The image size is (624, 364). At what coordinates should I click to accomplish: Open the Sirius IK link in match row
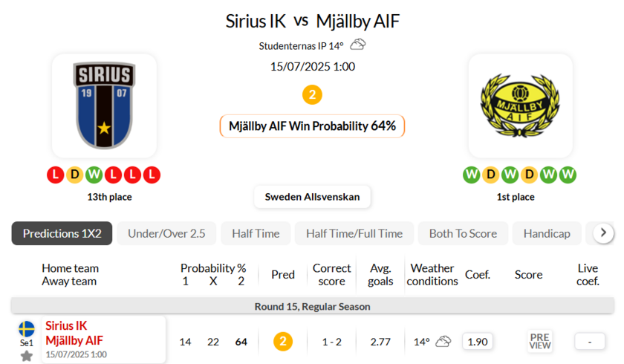click(66, 326)
